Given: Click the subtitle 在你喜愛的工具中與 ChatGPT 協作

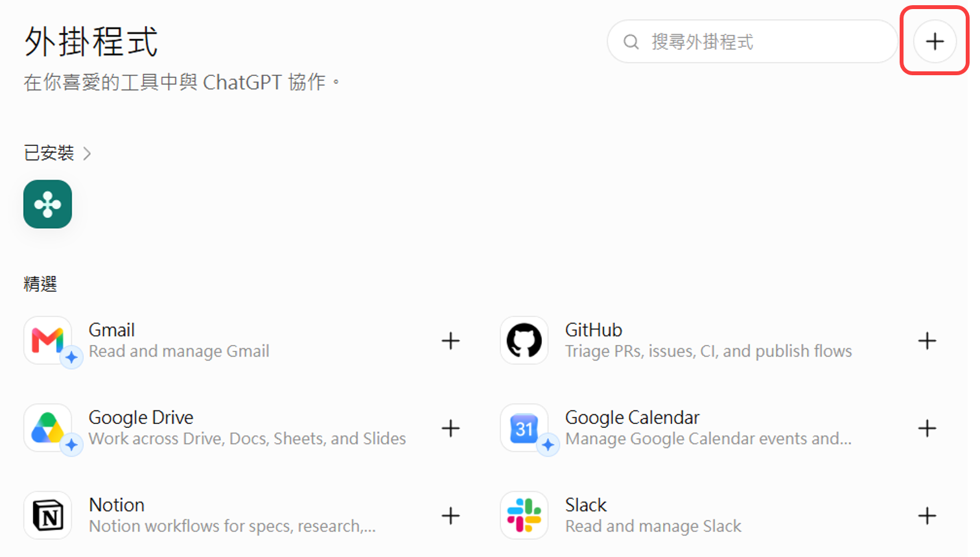Looking at the screenshot, I should coord(181,82).
